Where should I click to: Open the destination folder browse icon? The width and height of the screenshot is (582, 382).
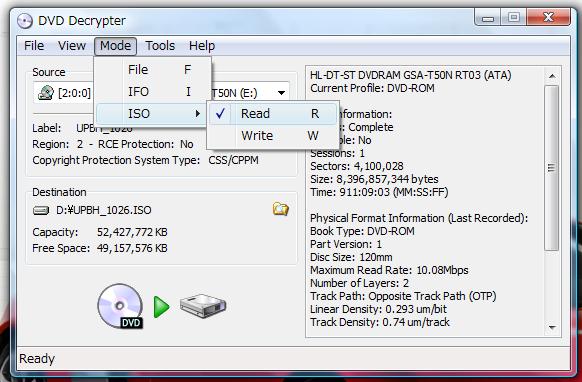click(281, 209)
